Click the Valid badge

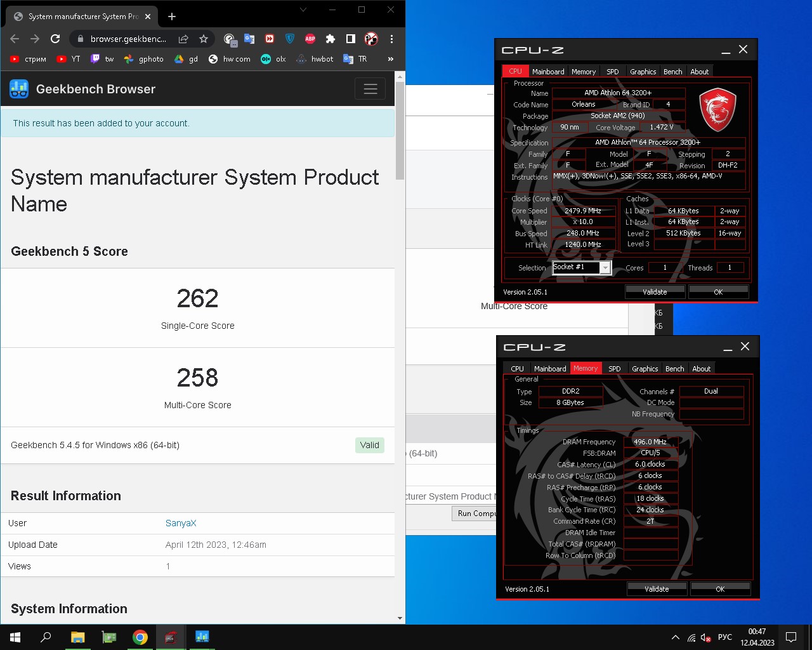pos(369,445)
